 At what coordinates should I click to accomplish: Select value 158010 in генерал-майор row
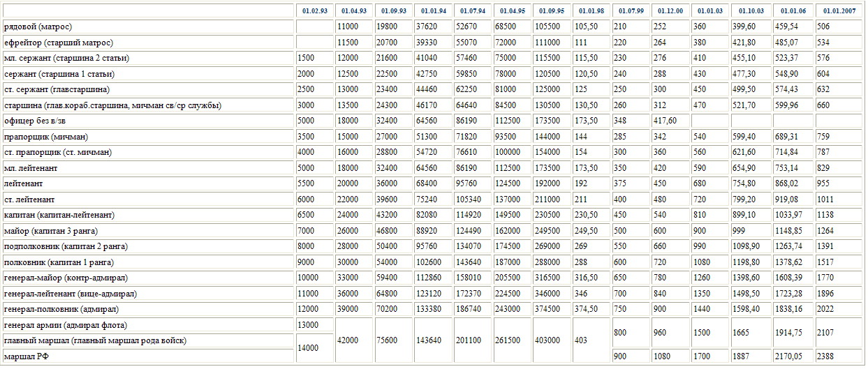tap(469, 278)
